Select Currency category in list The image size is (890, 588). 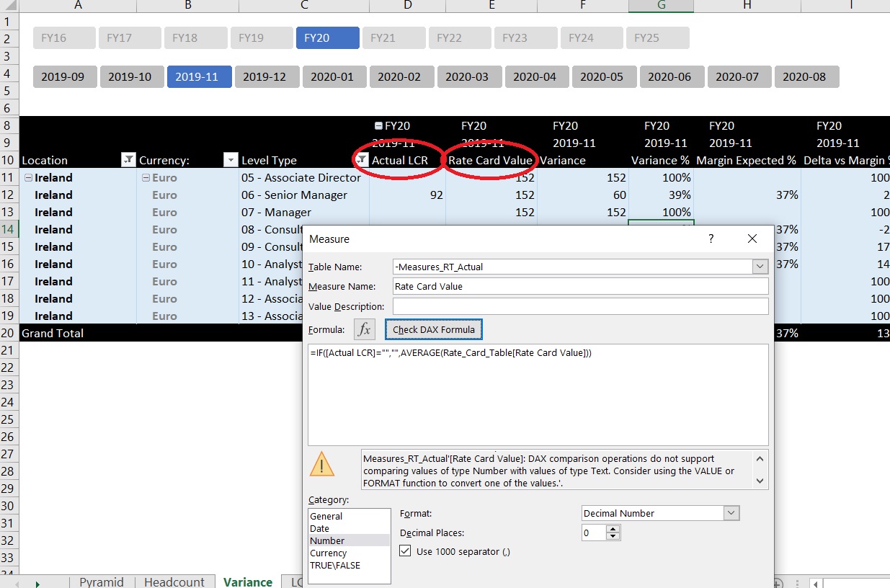tap(328, 553)
